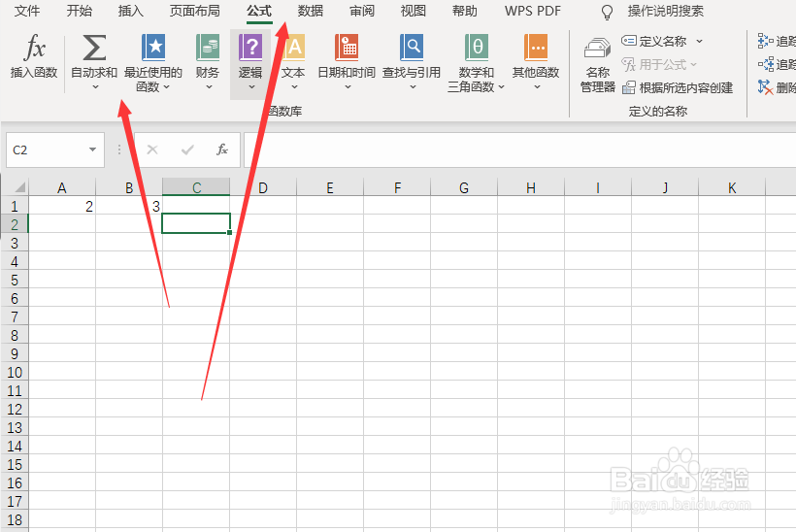The image size is (796, 532).
Task: Click the Insert Function fx icon
Action: pos(34,48)
